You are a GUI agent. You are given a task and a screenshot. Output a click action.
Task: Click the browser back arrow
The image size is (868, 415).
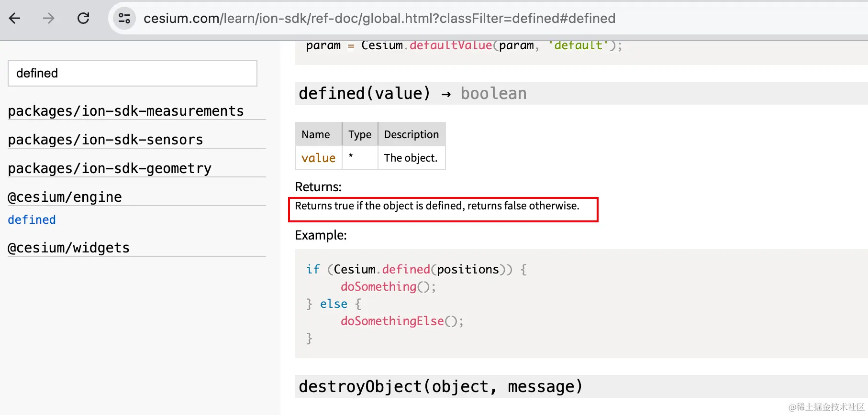15,18
